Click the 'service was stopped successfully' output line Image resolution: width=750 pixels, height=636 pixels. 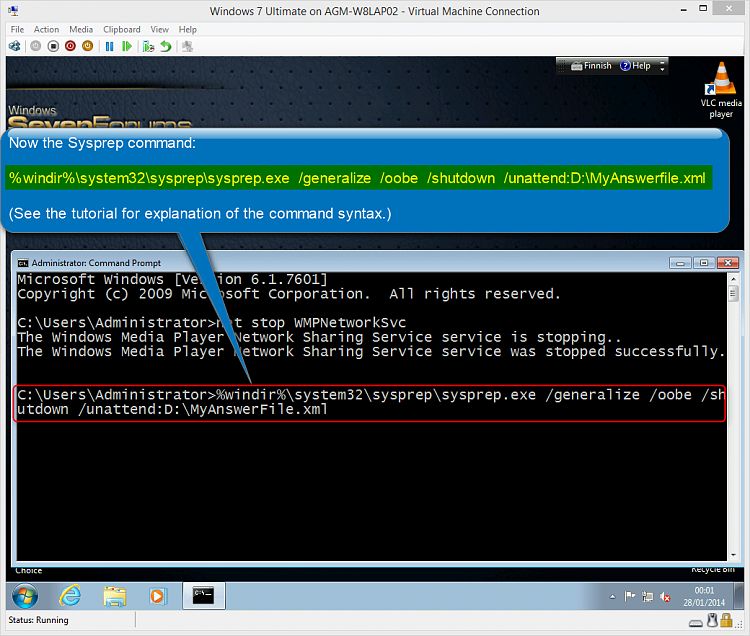coord(371,351)
